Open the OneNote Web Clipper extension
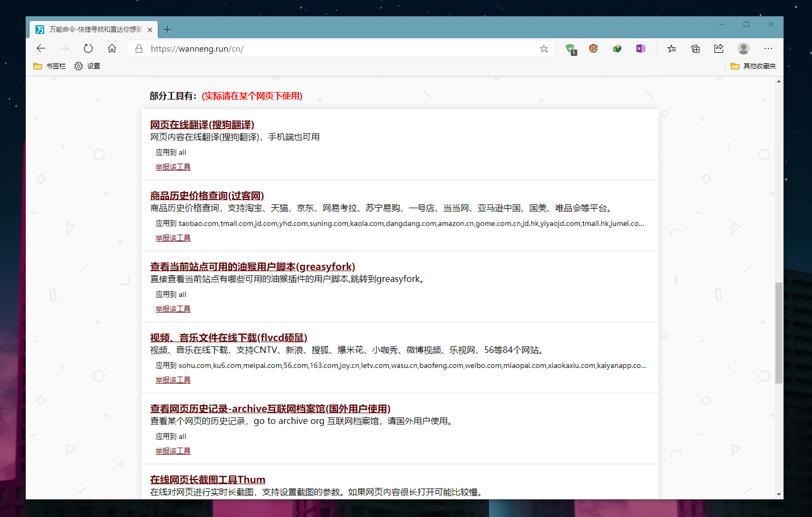Image resolution: width=812 pixels, height=517 pixels. pos(640,48)
